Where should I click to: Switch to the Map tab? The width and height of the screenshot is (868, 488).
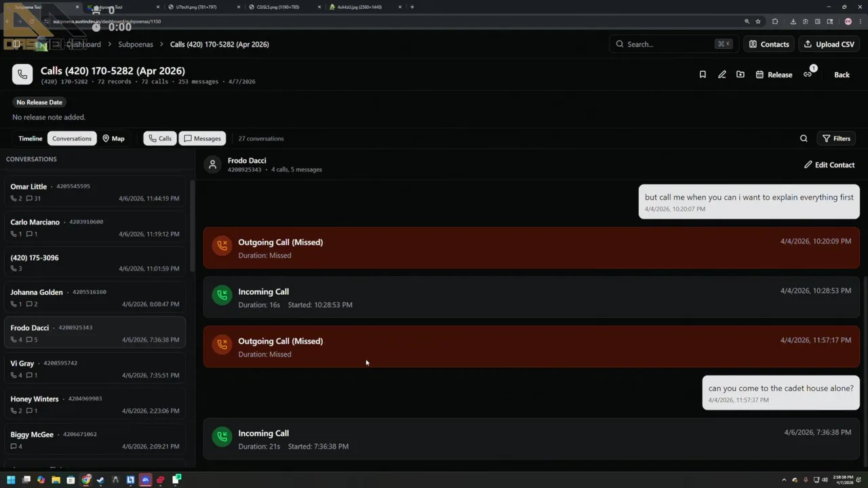pyautogui.click(x=113, y=138)
